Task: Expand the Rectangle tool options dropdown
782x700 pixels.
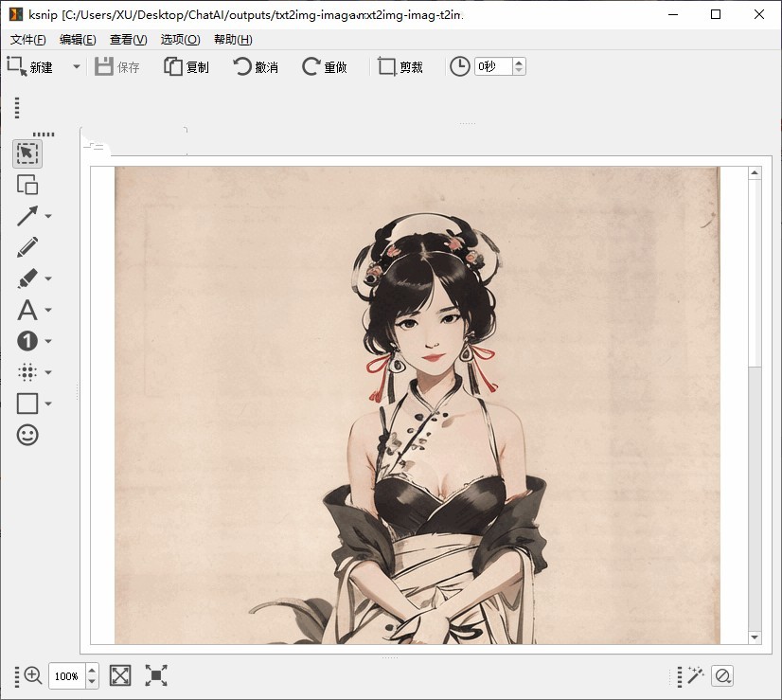Action: (x=48, y=404)
